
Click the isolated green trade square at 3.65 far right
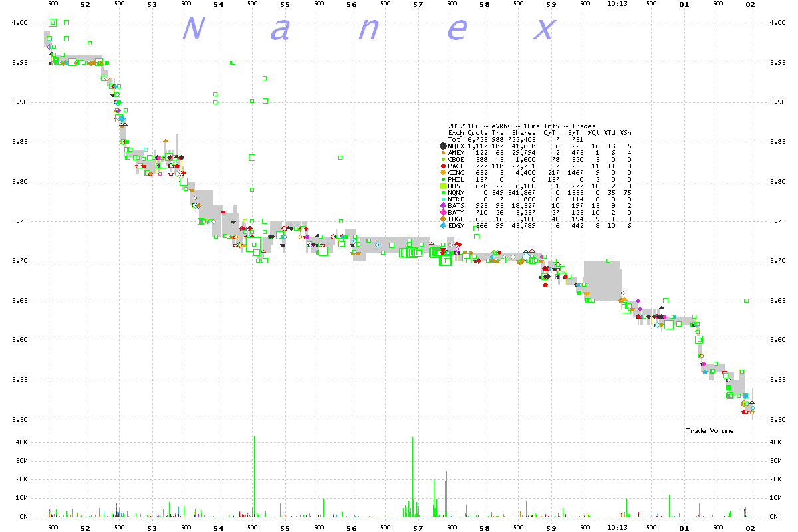click(x=747, y=301)
